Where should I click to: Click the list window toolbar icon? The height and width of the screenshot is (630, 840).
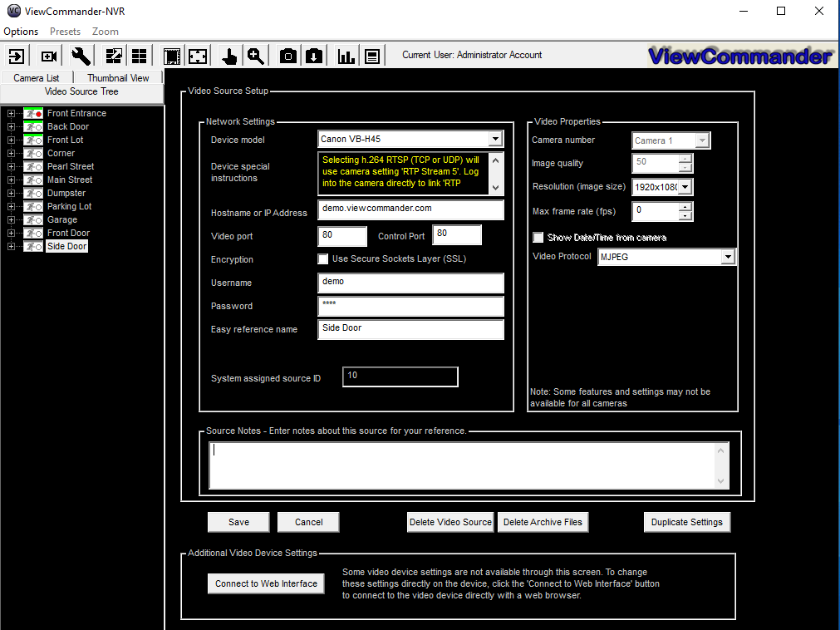372,56
